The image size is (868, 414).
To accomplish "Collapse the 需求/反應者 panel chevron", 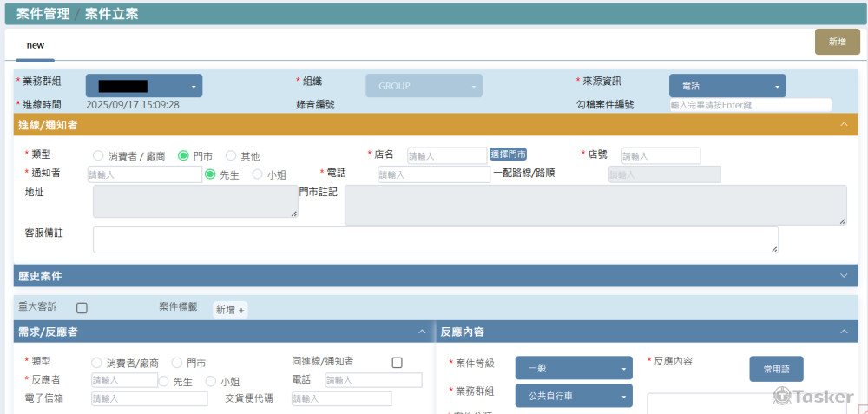I will (422, 332).
